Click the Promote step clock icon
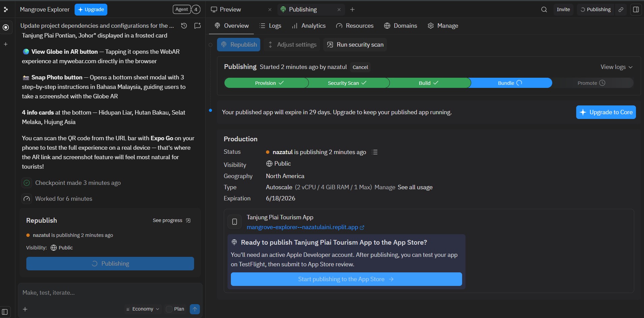Viewport: 644px width, 318px height. pyautogui.click(x=602, y=83)
